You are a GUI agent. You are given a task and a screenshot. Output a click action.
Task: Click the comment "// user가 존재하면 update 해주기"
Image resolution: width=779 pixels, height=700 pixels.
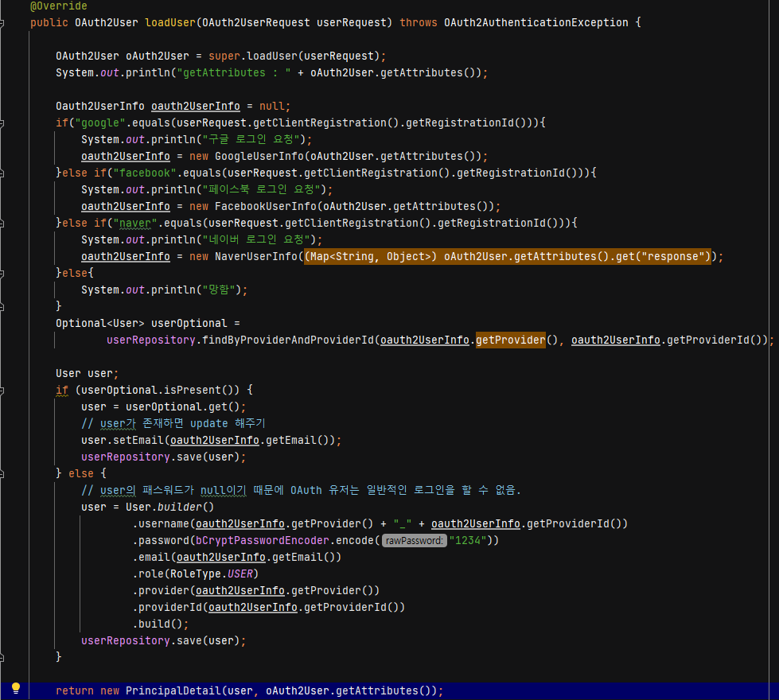[x=173, y=423]
